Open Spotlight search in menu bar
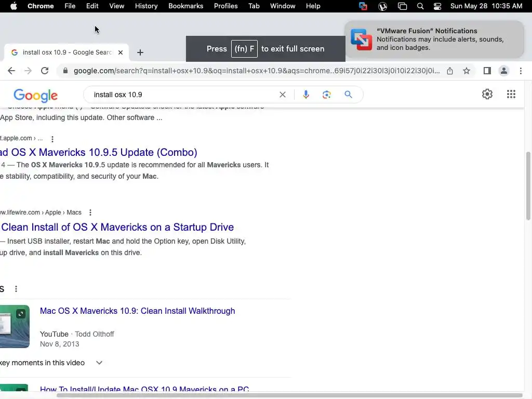Screen dimensions: 532x399 (x=420, y=6)
